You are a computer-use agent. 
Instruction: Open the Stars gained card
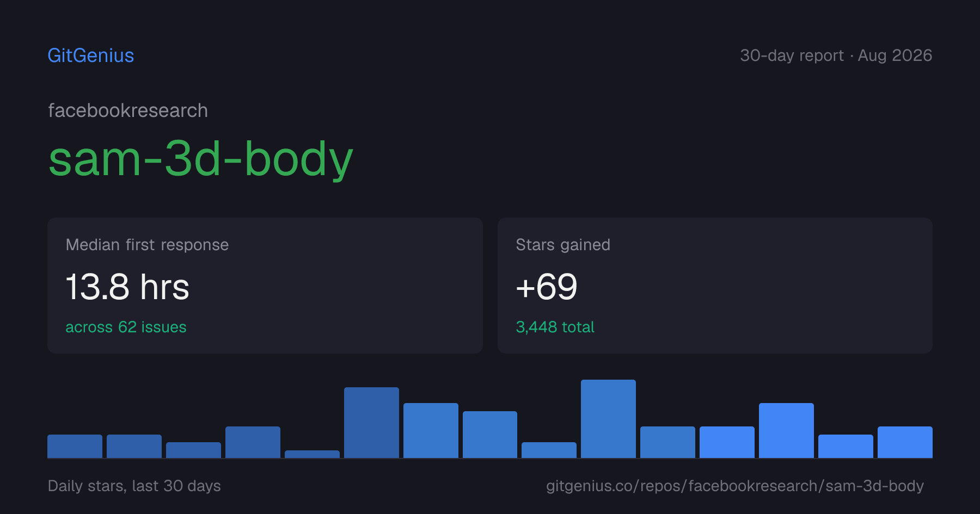click(x=715, y=286)
